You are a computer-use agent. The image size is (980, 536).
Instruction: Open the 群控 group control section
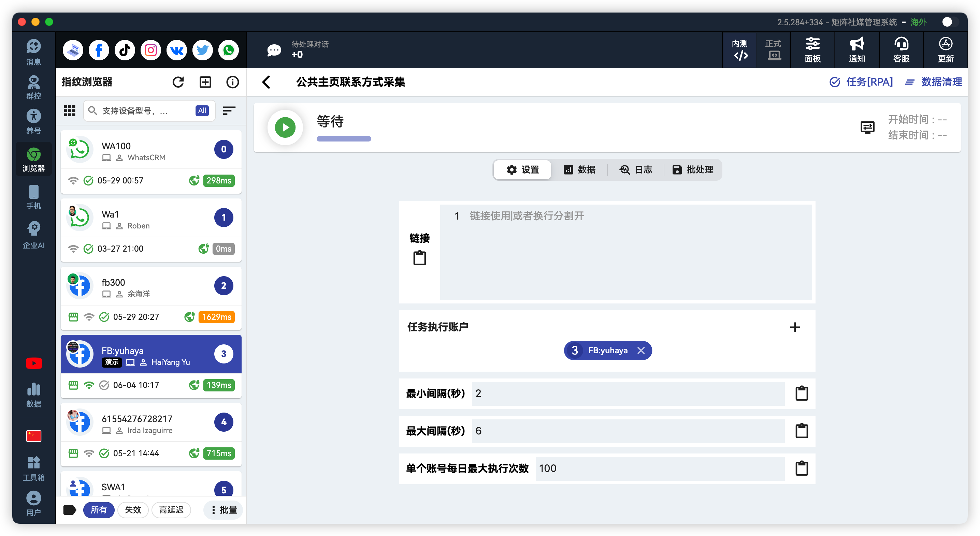tap(33, 87)
